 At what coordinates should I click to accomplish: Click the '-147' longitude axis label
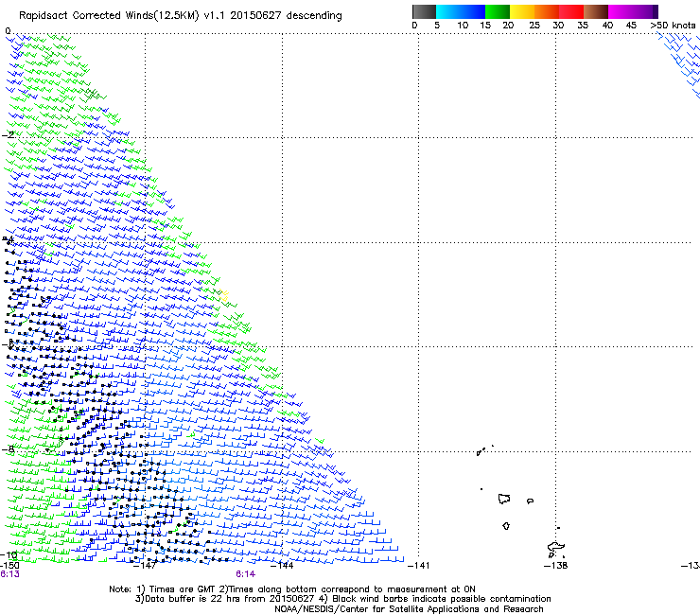pos(145,566)
